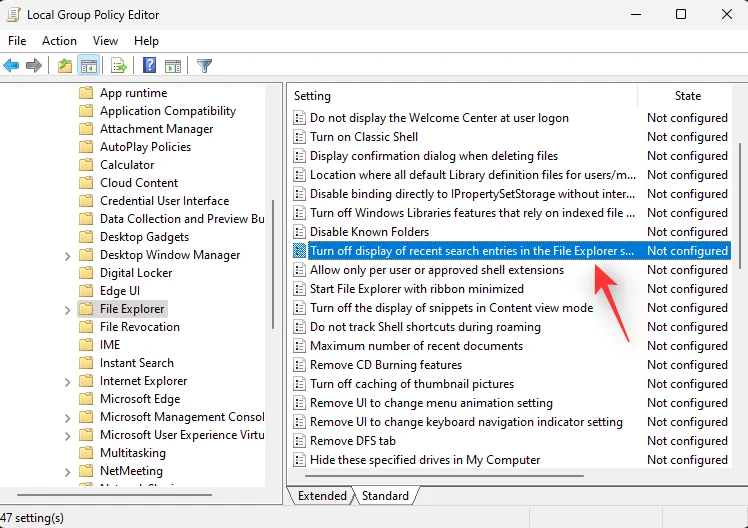Open the Help menu
The width and height of the screenshot is (748, 528).
click(x=146, y=41)
